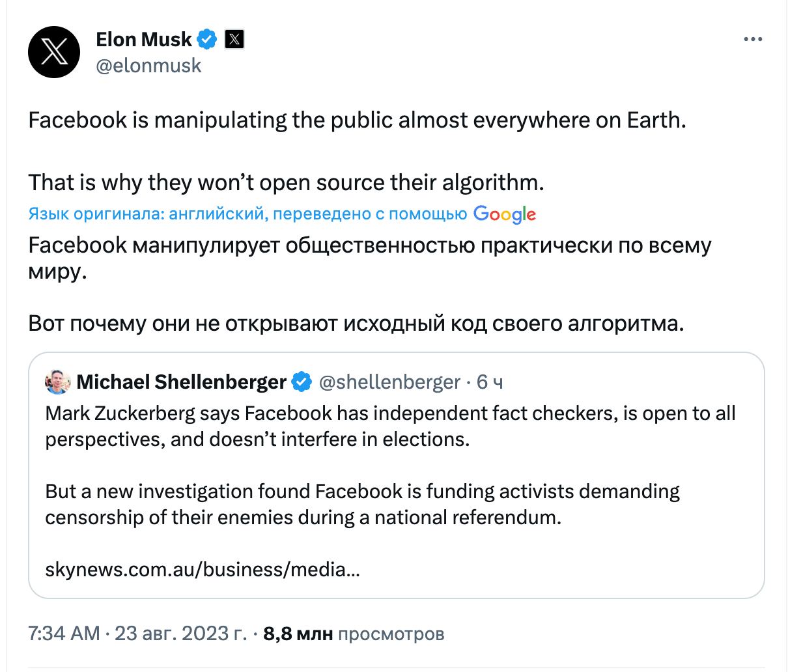Image resolution: width=788 pixels, height=672 pixels.
Task: Click the verified badge next to Michael Shellenberger
Action: [301, 382]
